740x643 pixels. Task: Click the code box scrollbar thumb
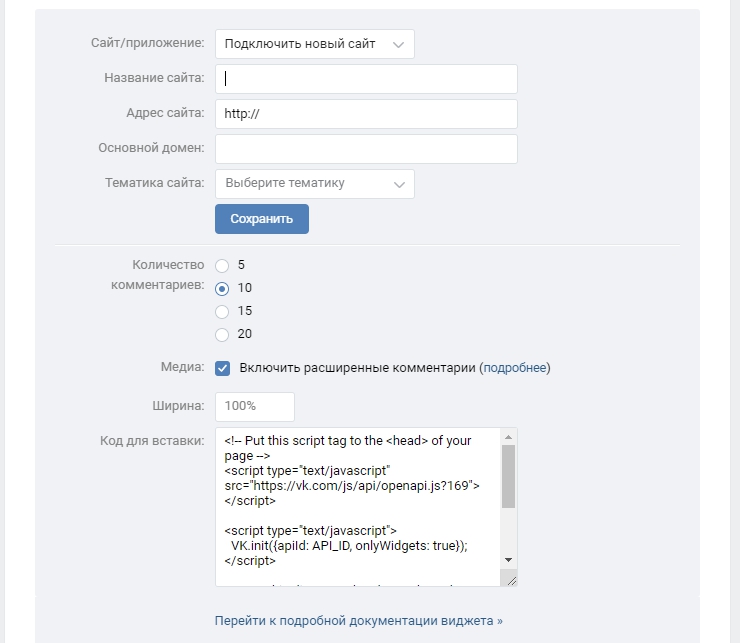pyautogui.click(x=508, y=476)
